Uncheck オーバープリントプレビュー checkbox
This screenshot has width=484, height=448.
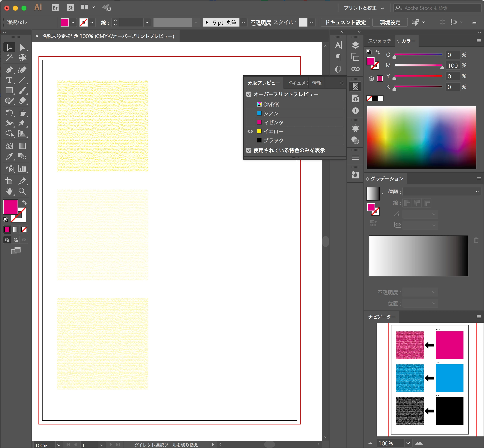point(249,94)
